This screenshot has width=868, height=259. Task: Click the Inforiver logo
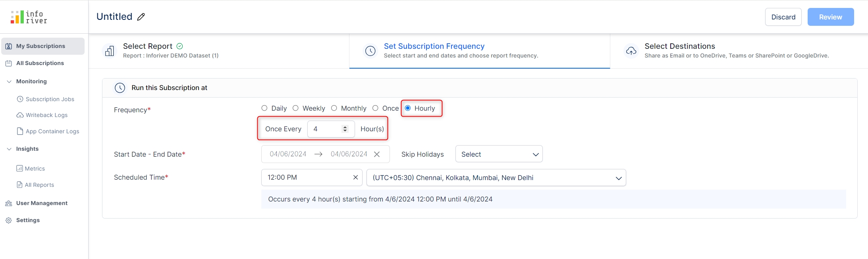point(29,17)
